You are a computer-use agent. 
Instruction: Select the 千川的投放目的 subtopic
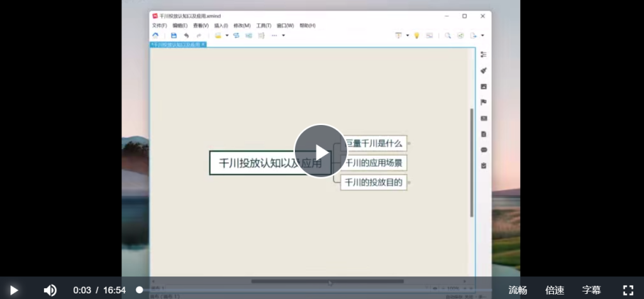click(x=374, y=183)
